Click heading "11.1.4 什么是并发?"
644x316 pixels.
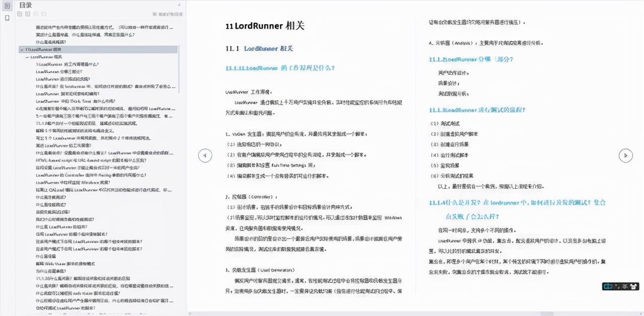tap(518, 209)
